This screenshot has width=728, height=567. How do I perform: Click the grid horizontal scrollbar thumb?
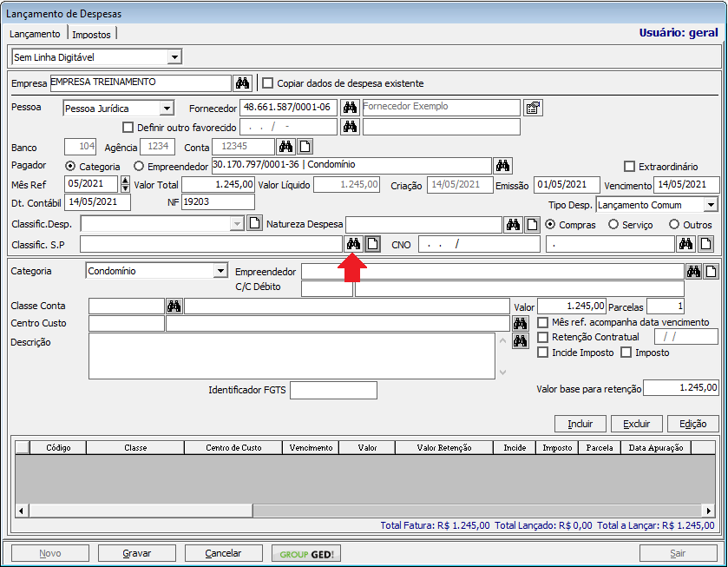(x=141, y=511)
